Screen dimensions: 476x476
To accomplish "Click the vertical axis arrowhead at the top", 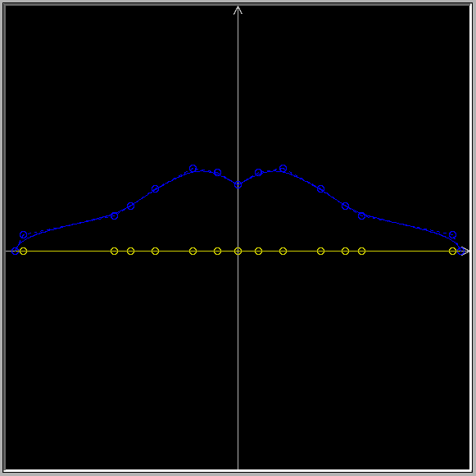I will (238, 10).
